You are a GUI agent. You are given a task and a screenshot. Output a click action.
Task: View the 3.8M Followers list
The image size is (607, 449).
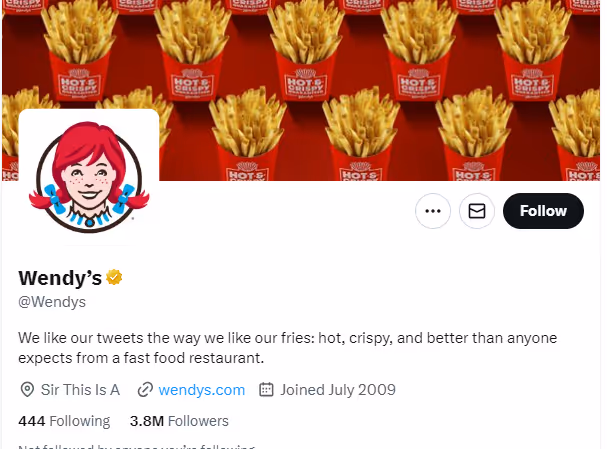point(179,421)
